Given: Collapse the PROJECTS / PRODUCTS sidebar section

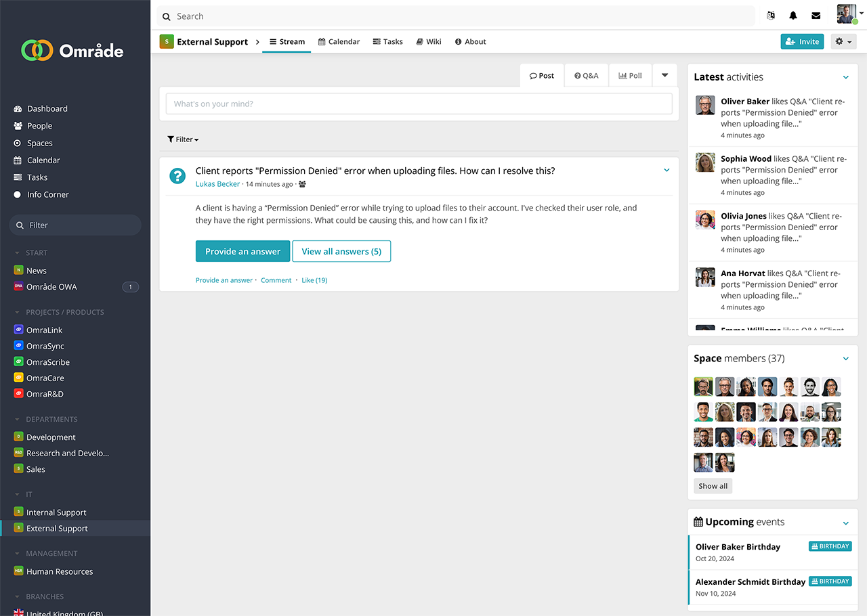Looking at the screenshot, I should [18, 313].
